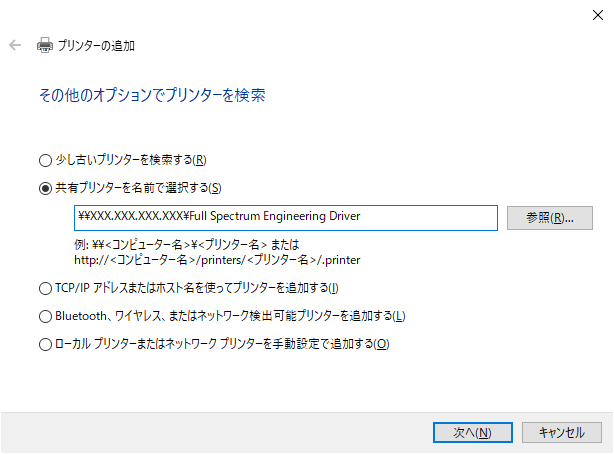
Task: Click the プリンターの追加 title text
Action: click(x=96, y=46)
